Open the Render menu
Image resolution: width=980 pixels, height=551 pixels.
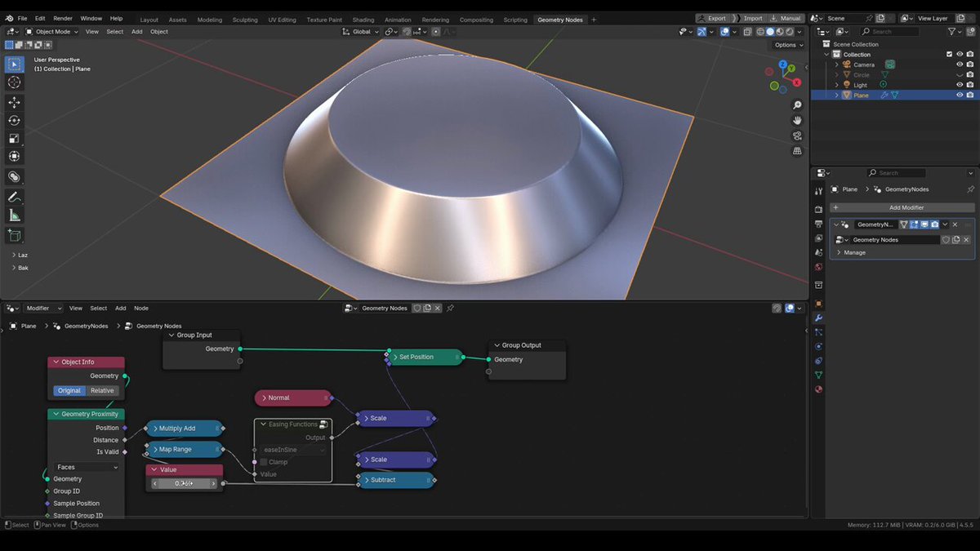(x=63, y=18)
